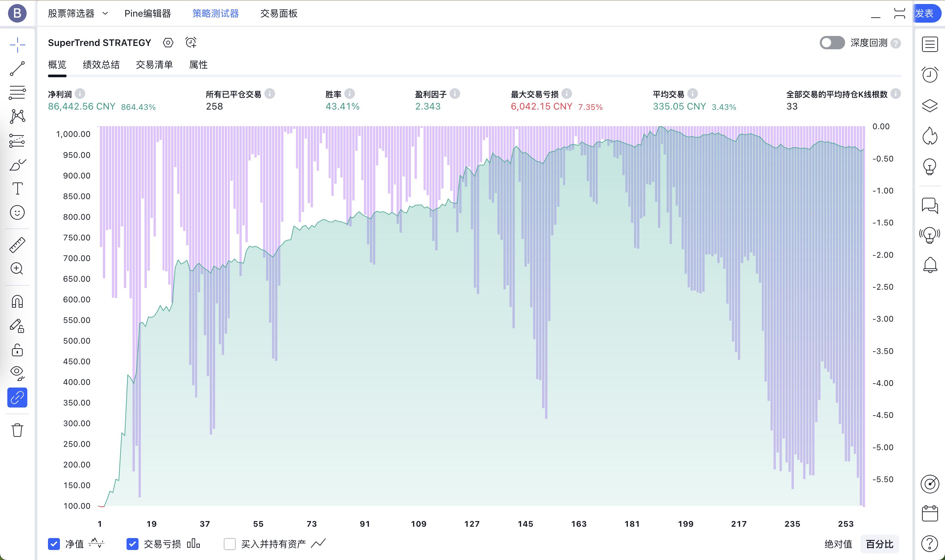Screen dimensions: 945x560
Task: Open the emoji icons tool
Action: (17, 212)
